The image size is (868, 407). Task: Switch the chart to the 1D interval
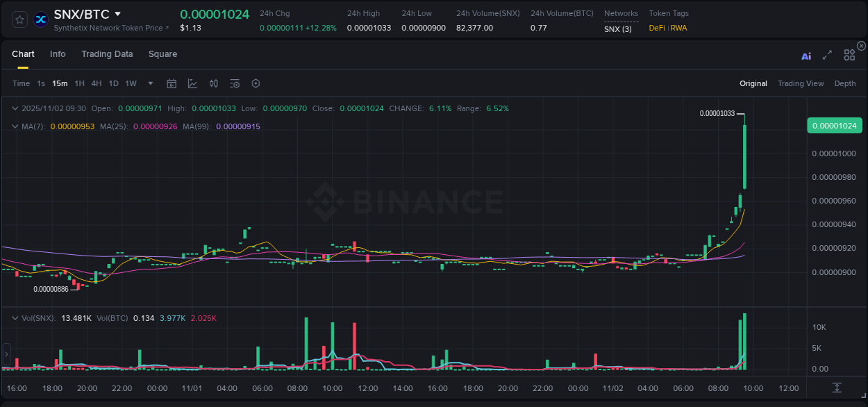[113, 83]
